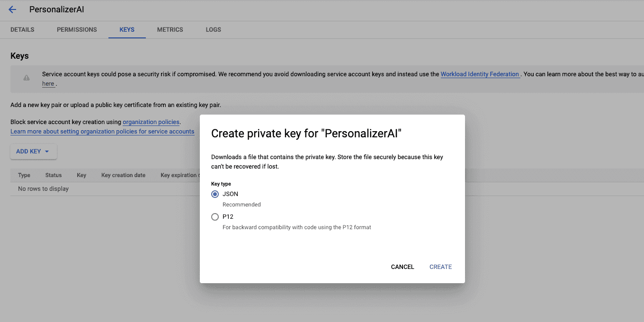Click CANCEL to dismiss the dialog

coord(402,267)
